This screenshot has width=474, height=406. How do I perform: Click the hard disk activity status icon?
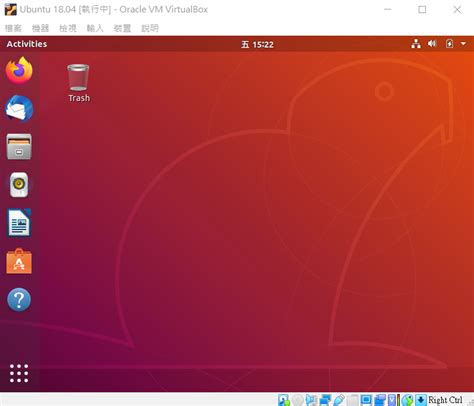coord(284,400)
